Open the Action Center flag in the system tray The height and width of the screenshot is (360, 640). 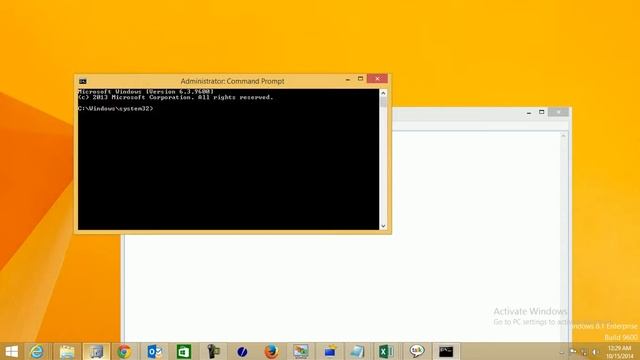point(573,351)
